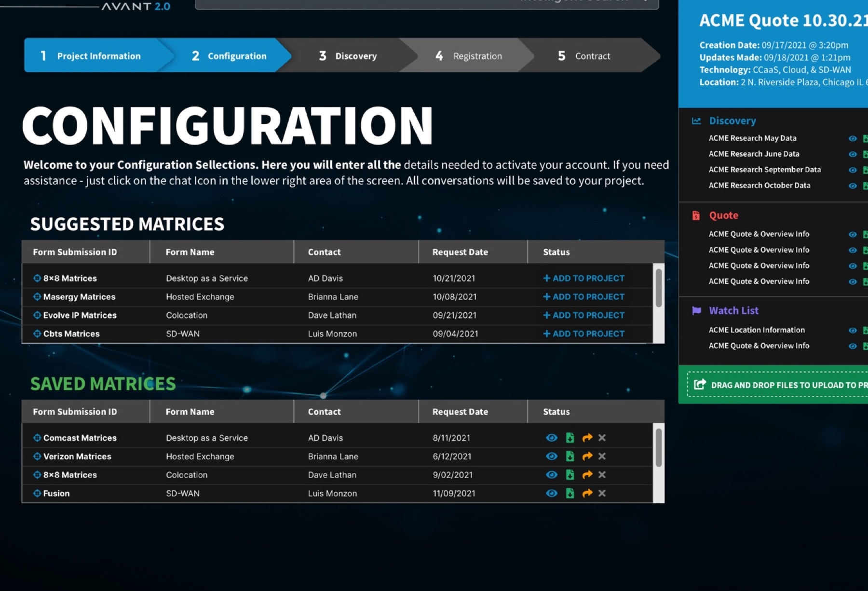This screenshot has width=868, height=591.
Task: Remove the saved 8x8 Matrices Colocation row
Action: [x=602, y=475]
